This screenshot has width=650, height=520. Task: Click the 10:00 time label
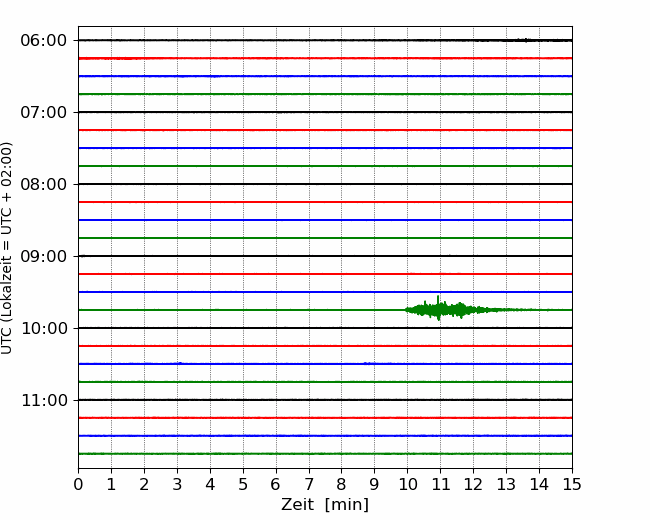[44, 328]
